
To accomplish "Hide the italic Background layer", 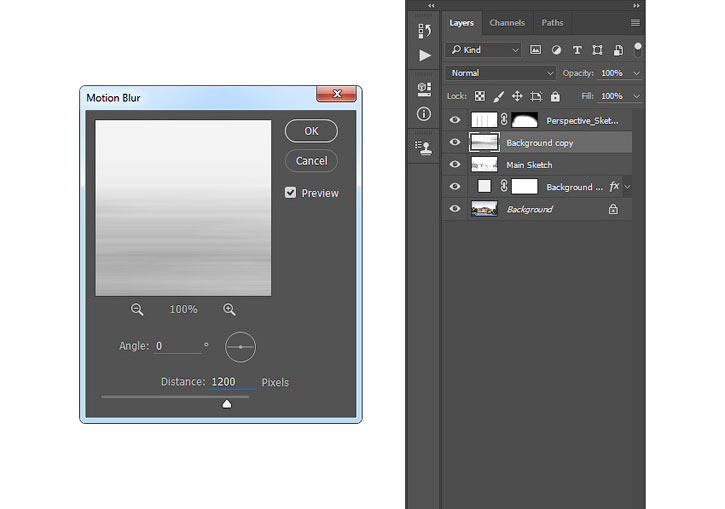I will pos(455,209).
